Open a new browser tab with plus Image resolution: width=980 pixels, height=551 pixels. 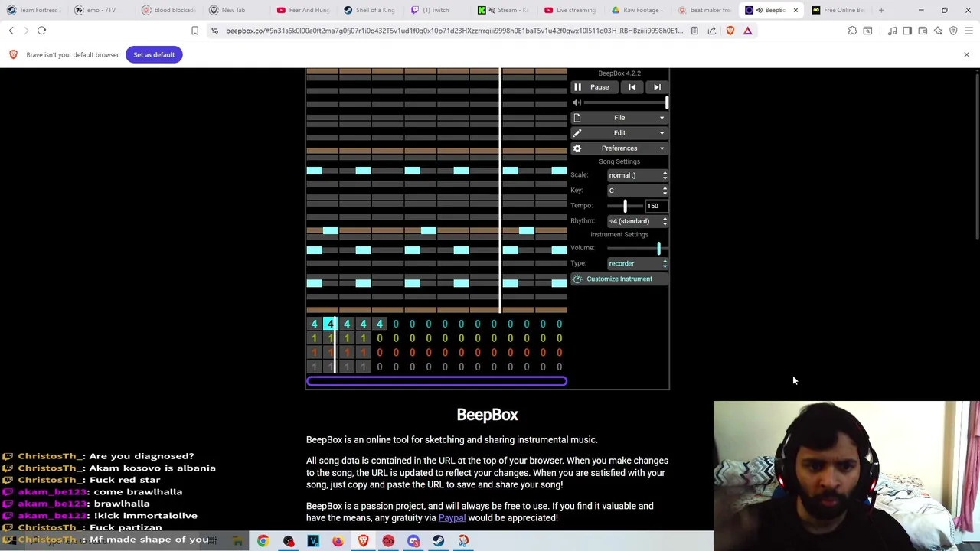click(881, 10)
